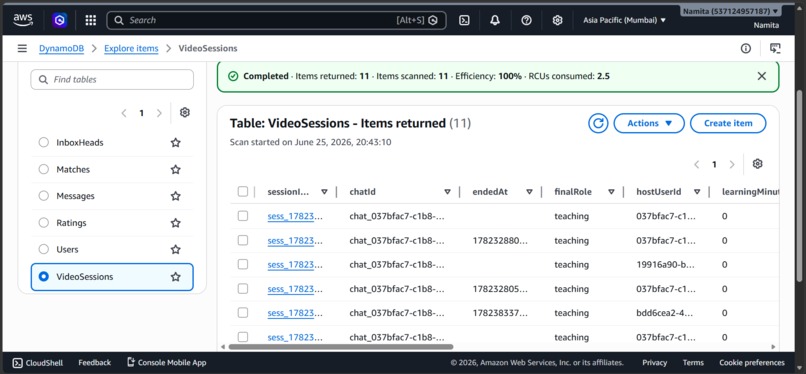Favorite the InboxHeads table star

(x=176, y=142)
